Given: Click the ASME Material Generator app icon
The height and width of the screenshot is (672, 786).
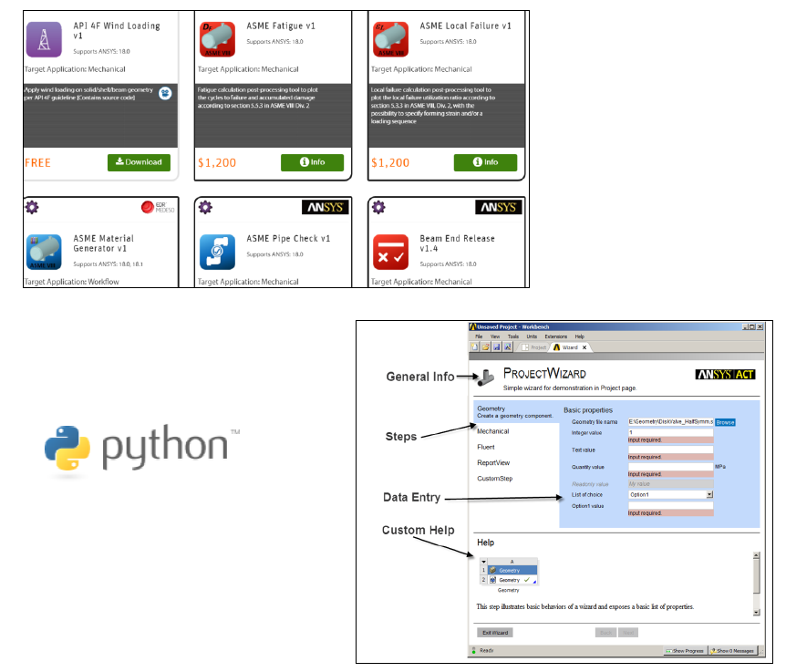Looking at the screenshot, I should click(x=44, y=252).
